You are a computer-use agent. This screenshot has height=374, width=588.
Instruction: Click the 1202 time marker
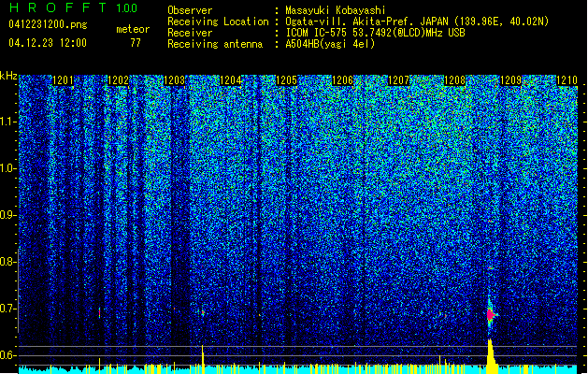pyautogui.click(x=119, y=80)
